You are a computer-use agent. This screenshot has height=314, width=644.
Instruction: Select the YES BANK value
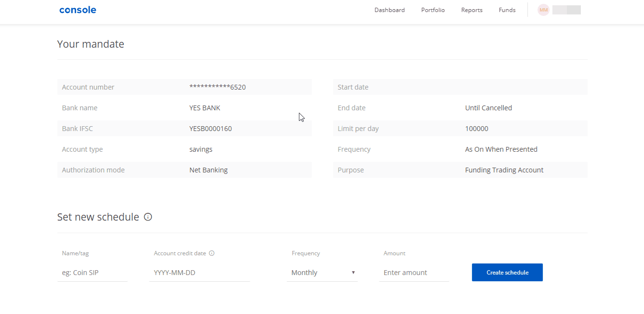(205, 108)
